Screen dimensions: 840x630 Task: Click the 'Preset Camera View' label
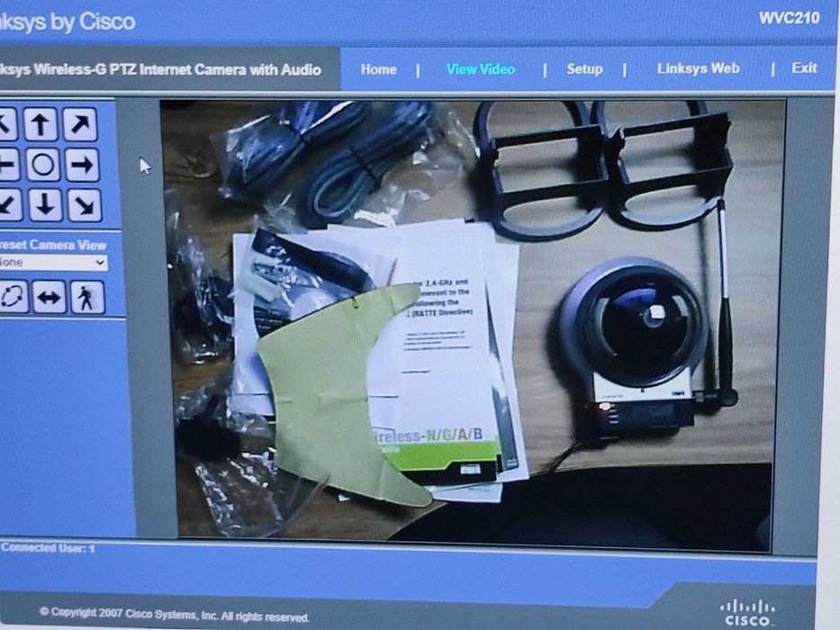click(x=53, y=246)
